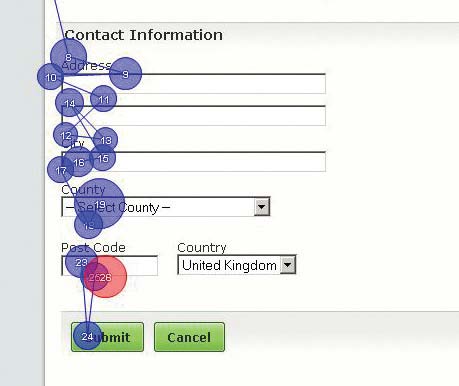Click the green Submit button

coord(107,337)
